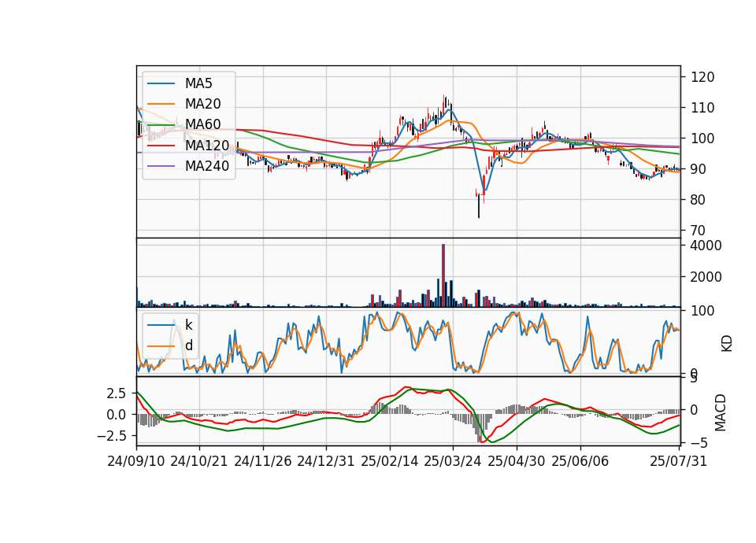Click the 90 price axis tick
This screenshot has width=756, height=543.
point(699,169)
